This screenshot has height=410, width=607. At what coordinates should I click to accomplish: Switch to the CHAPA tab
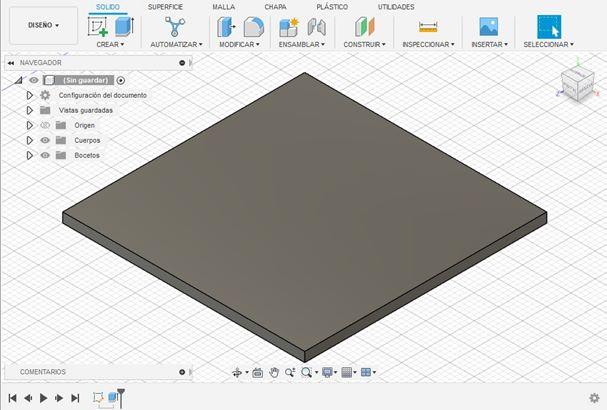(275, 7)
